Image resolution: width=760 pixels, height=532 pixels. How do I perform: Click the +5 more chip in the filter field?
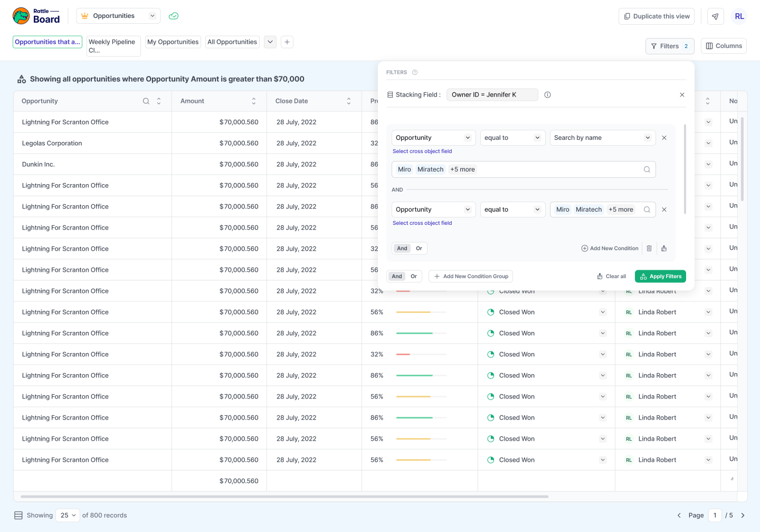coord(462,169)
